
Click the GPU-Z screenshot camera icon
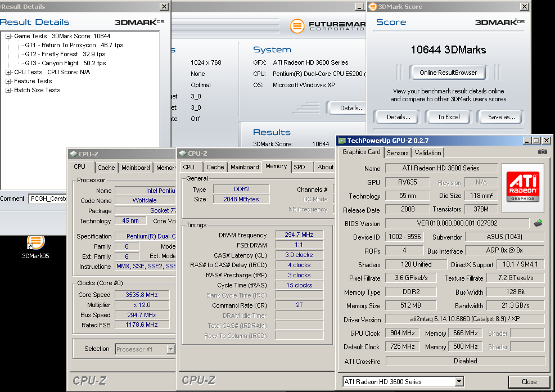(x=542, y=152)
